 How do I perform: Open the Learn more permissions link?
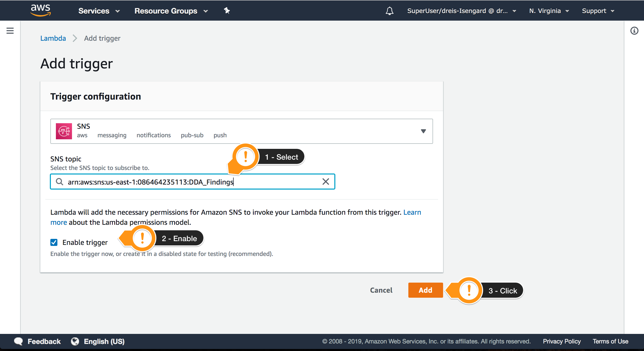point(412,212)
